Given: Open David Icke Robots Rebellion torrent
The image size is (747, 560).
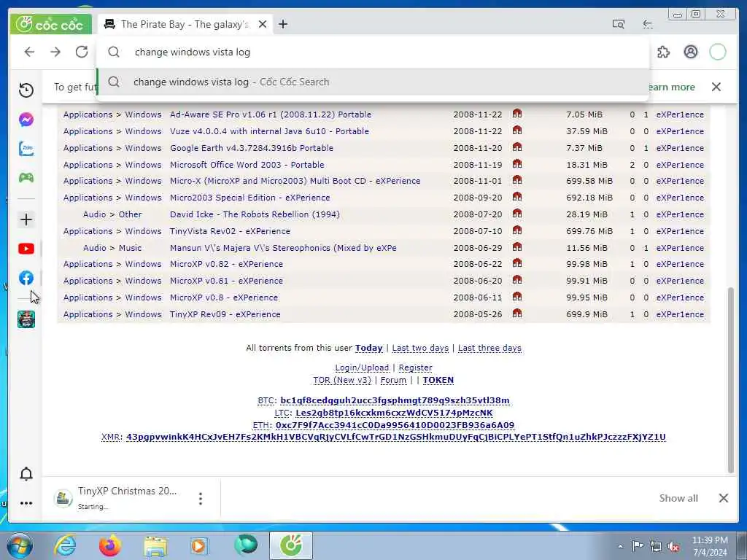Looking at the screenshot, I should 255,214.
